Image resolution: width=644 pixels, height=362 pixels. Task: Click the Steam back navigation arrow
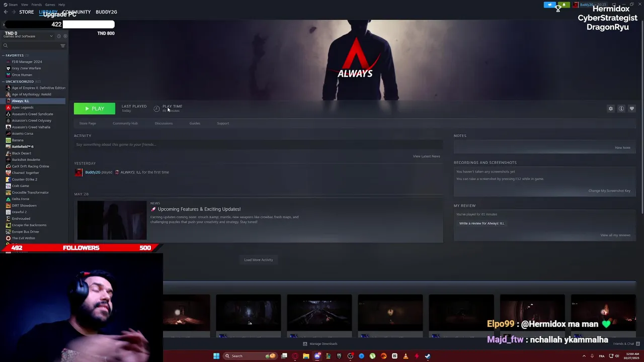click(6, 12)
